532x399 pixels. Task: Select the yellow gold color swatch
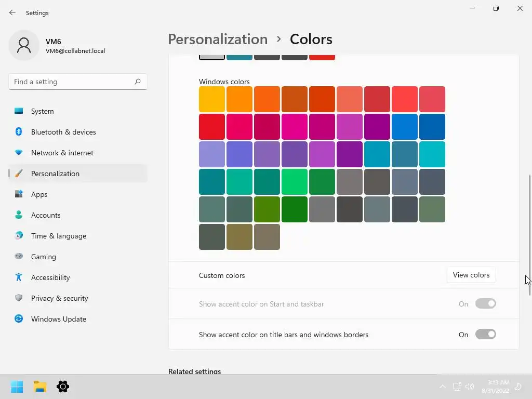point(212,99)
